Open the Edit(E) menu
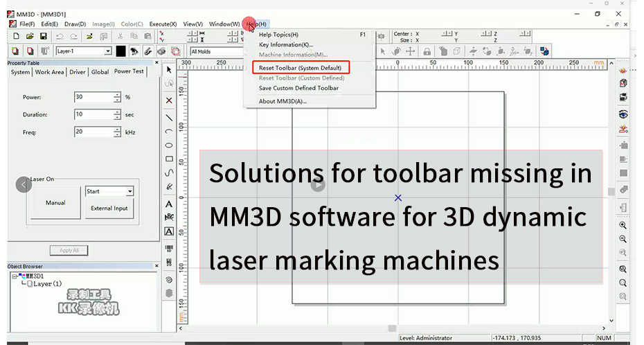Screen dimensions: 644x345 coord(49,24)
